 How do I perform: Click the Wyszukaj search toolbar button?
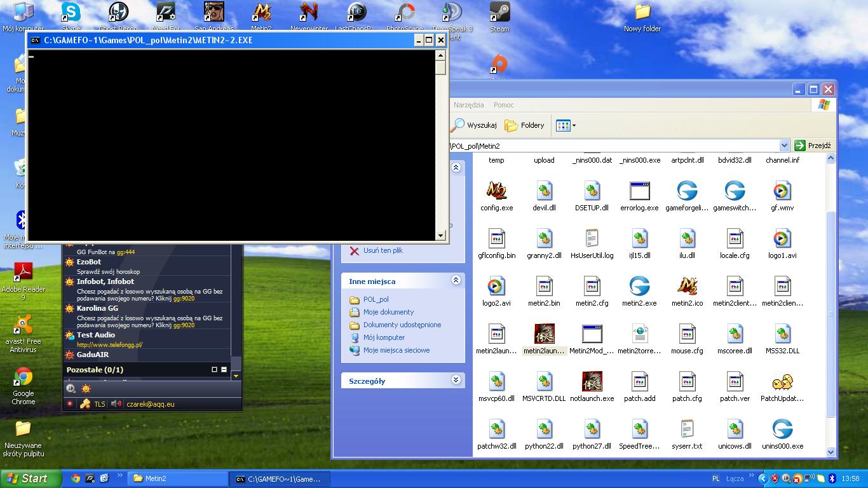(475, 126)
